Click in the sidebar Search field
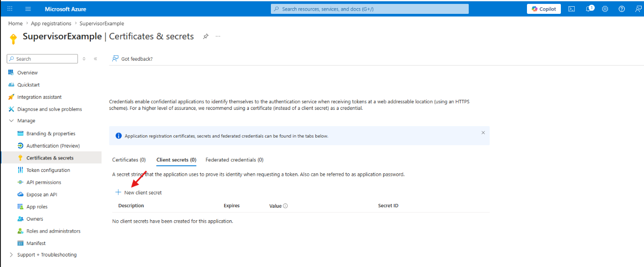 (x=42, y=59)
